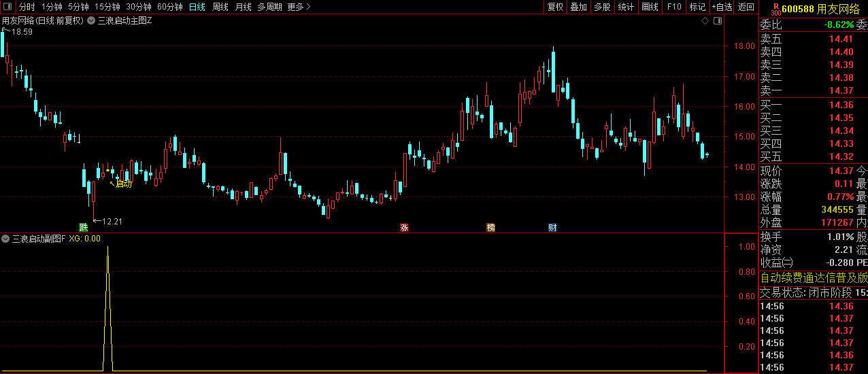Click the 卖四 ask price 14.40

pos(841,52)
